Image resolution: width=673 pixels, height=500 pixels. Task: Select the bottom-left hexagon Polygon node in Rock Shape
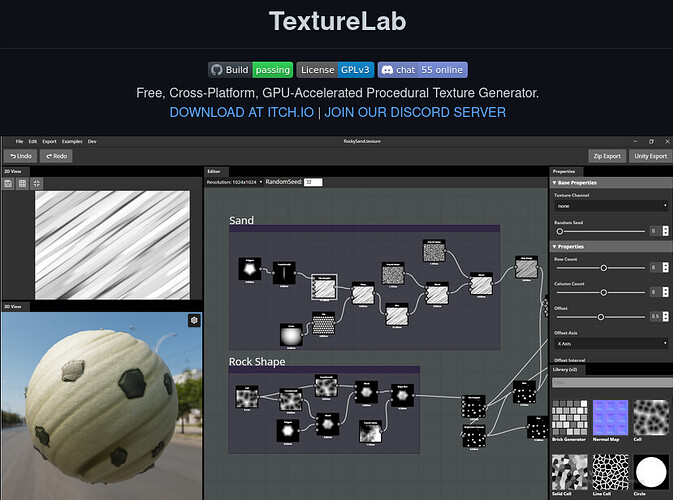click(x=288, y=431)
